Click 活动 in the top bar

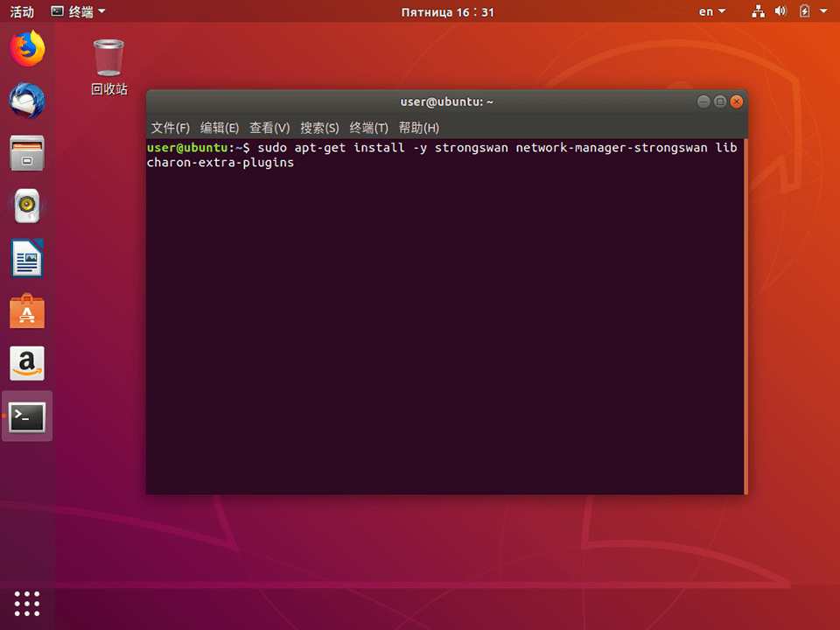[x=21, y=11]
